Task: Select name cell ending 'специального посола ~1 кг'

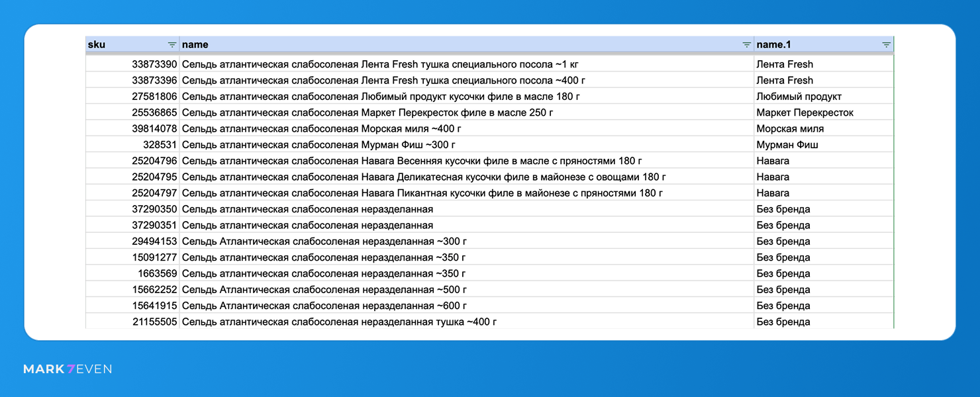Action: click(467, 64)
